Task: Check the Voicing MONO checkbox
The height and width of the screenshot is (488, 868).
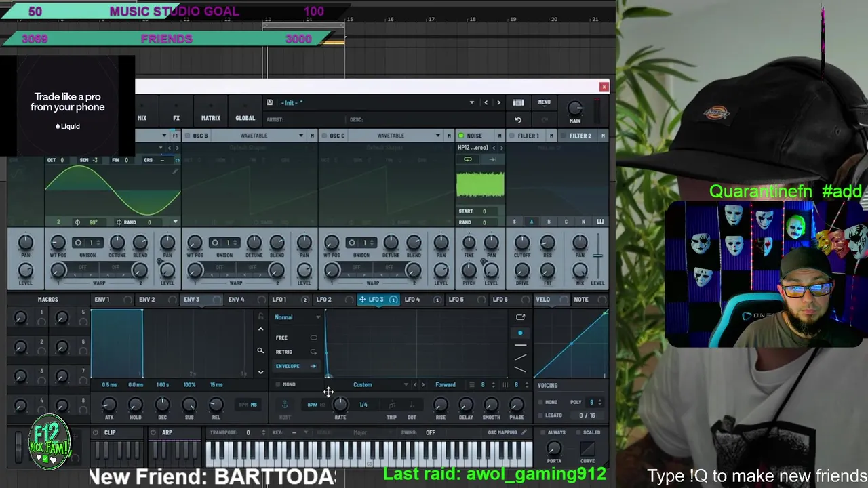Action: [x=540, y=402]
